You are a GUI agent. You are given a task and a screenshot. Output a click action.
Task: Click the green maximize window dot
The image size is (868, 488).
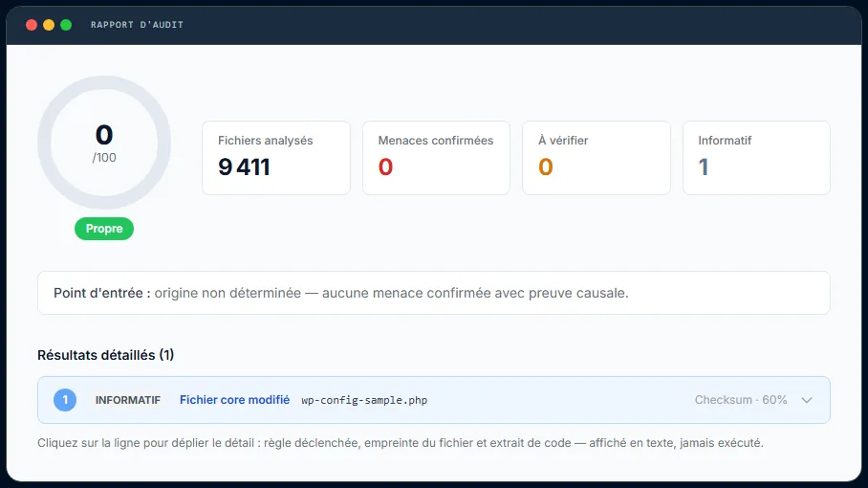coord(66,25)
